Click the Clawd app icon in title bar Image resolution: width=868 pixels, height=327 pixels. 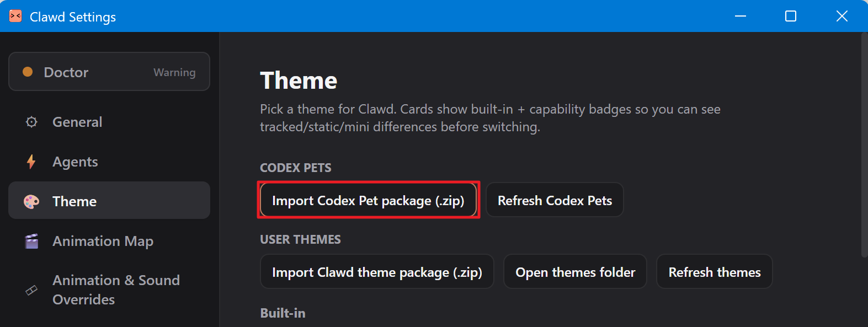15,17
